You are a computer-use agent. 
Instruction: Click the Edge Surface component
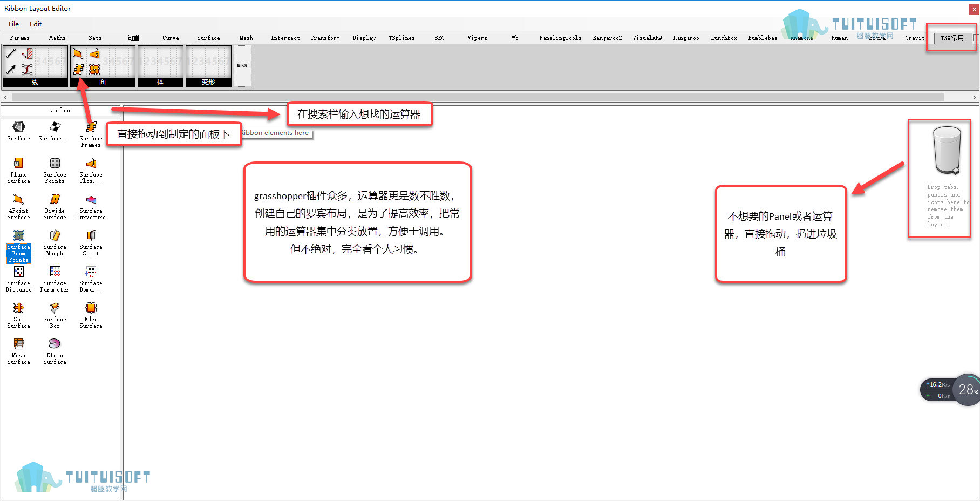tap(91, 315)
